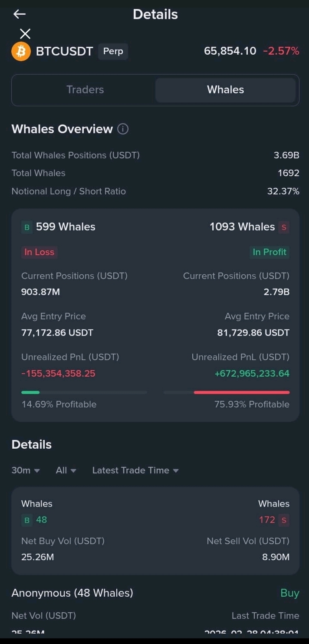The image size is (309, 644).
Task: Tap the X close icon
Action: click(x=25, y=33)
